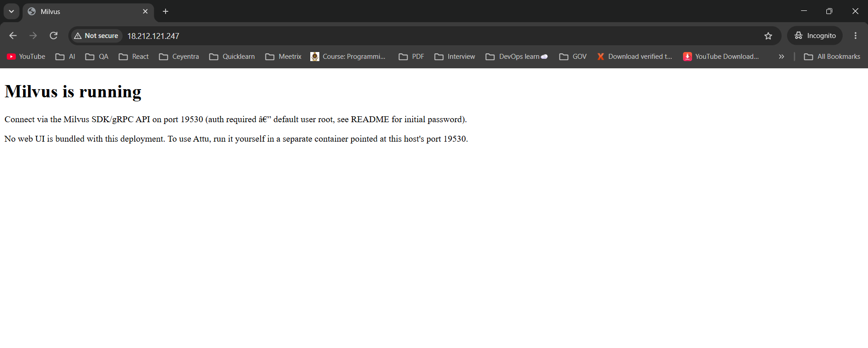Viewport: 868px width, 348px height.
Task: Open the QA bookmarks folder
Action: (x=97, y=57)
